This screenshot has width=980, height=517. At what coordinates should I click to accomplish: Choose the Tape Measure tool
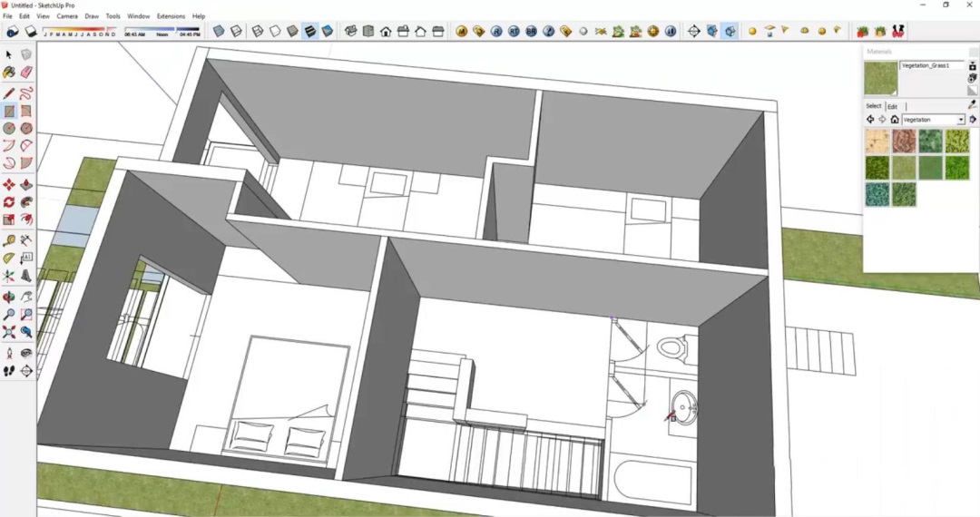[9, 240]
